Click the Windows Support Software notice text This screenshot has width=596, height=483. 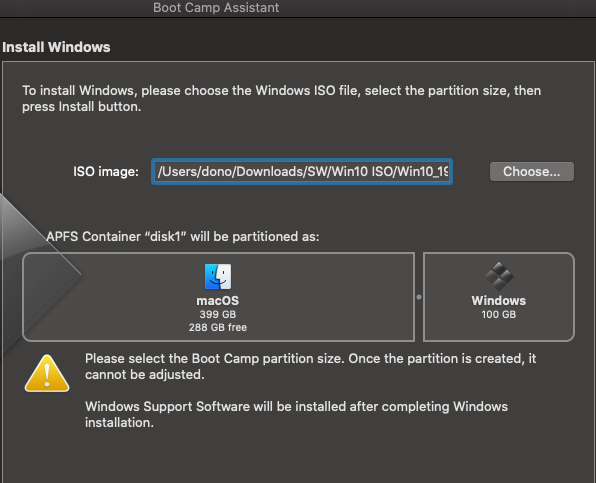296,414
